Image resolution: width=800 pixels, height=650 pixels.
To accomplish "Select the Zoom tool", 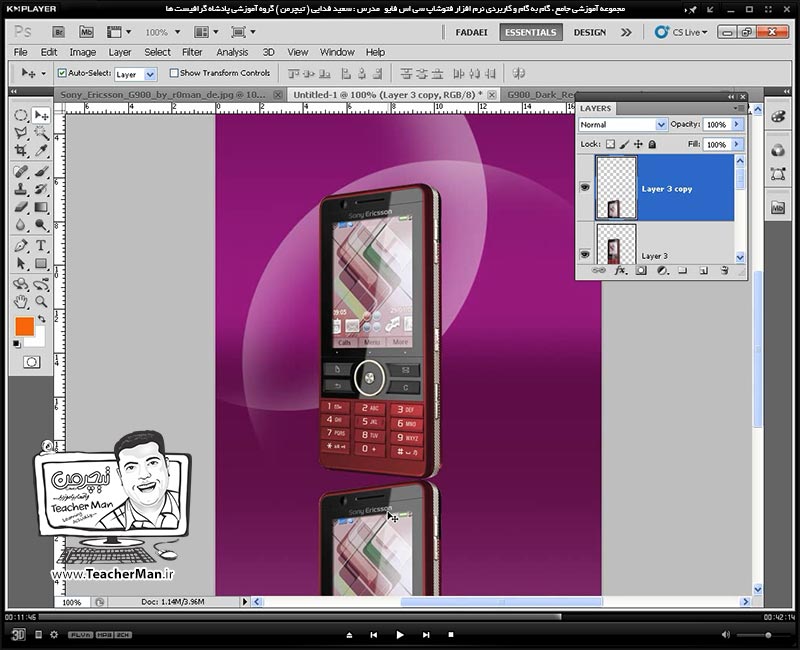I will [x=41, y=302].
